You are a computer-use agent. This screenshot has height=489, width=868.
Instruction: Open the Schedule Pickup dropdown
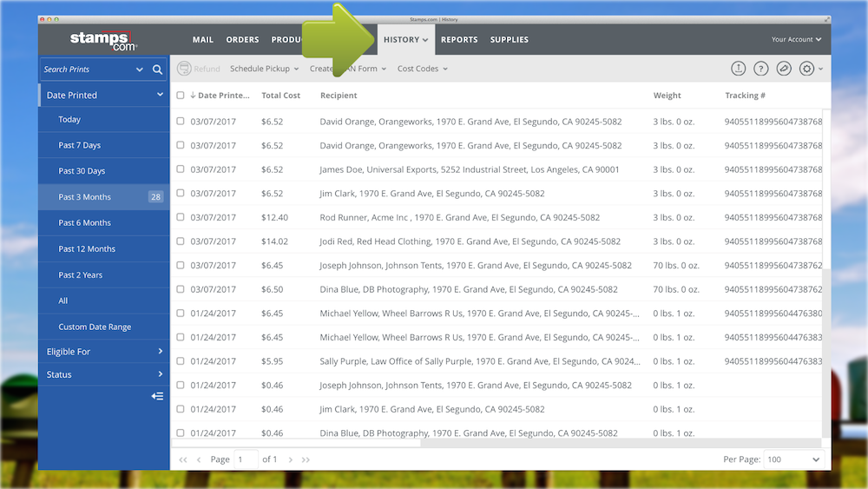[264, 69]
